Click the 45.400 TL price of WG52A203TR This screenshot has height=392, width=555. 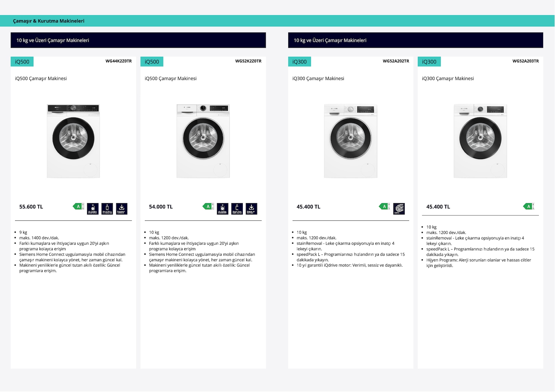(438, 207)
